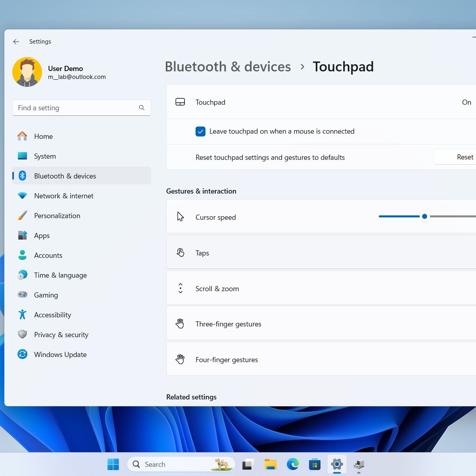Click Bluetooth & devices breadcrumb link
The height and width of the screenshot is (476, 476).
click(228, 67)
